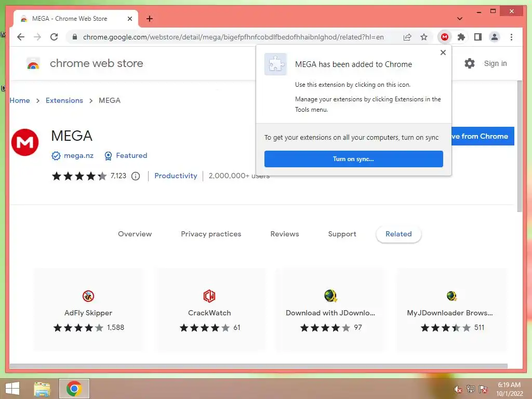Viewport: 532px width, 399px height.
Task: Toggle the side panel icon
Action: point(478,37)
